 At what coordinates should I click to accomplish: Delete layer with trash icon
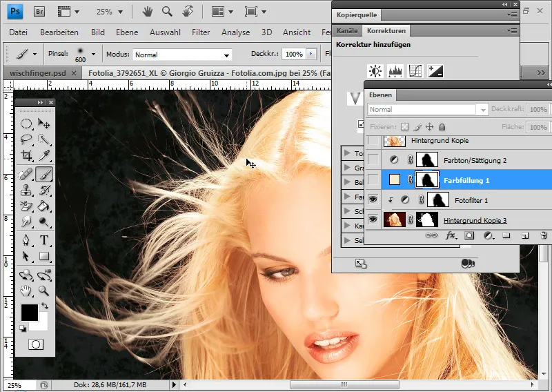[544, 235]
